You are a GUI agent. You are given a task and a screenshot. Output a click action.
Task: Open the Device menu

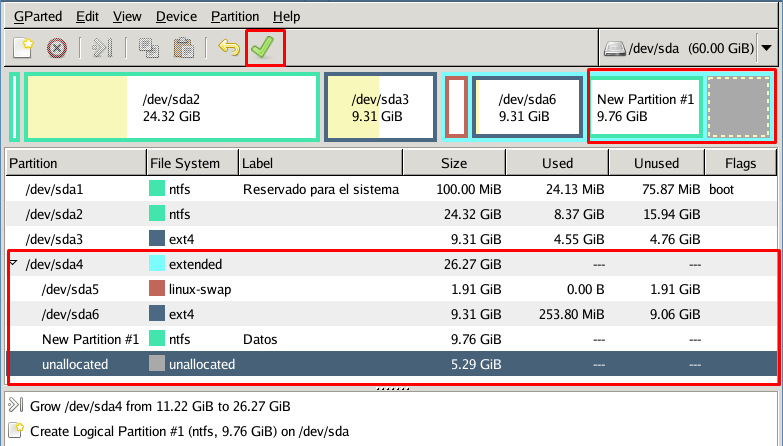pos(175,17)
